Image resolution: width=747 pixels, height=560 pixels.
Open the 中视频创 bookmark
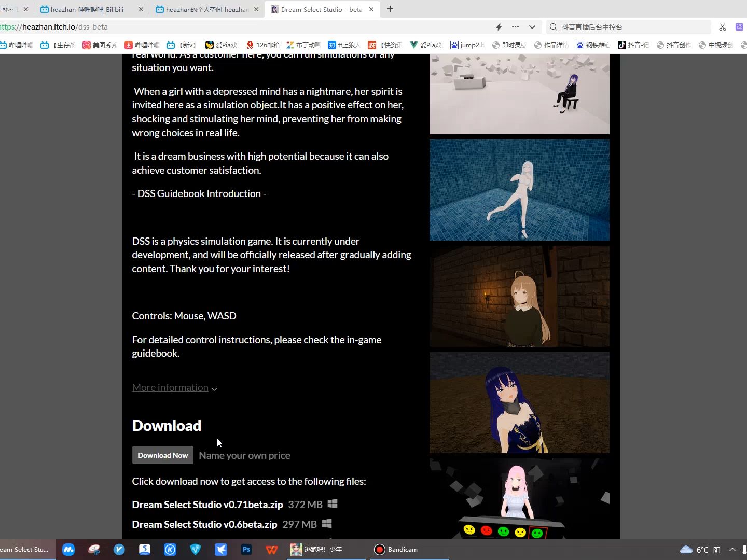pyautogui.click(x=716, y=45)
